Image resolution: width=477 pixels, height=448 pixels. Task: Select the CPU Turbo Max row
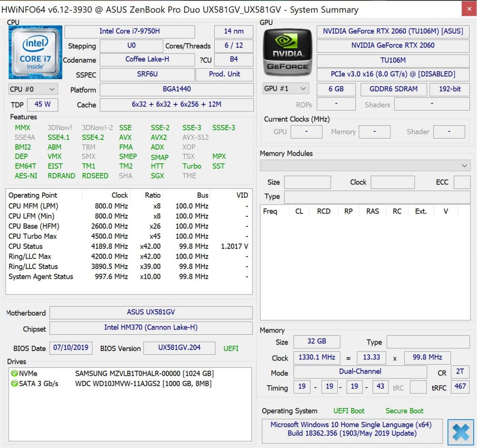[x=129, y=236]
